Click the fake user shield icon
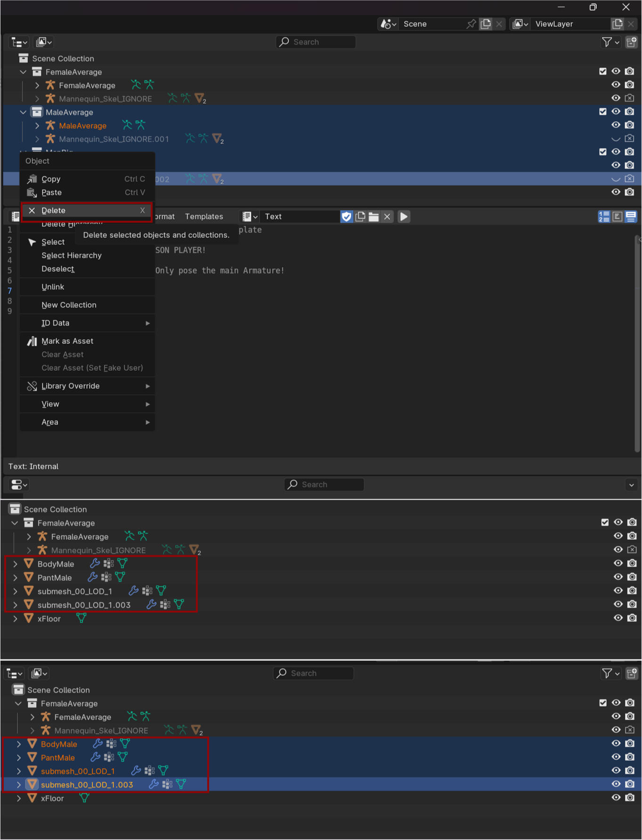Image resolution: width=642 pixels, height=840 pixels. point(347,216)
